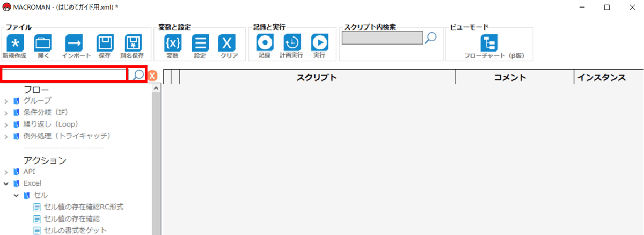The width and height of the screenshot is (644, 235).
Task: Select the Excel tree item
Action: click(32, 183)
